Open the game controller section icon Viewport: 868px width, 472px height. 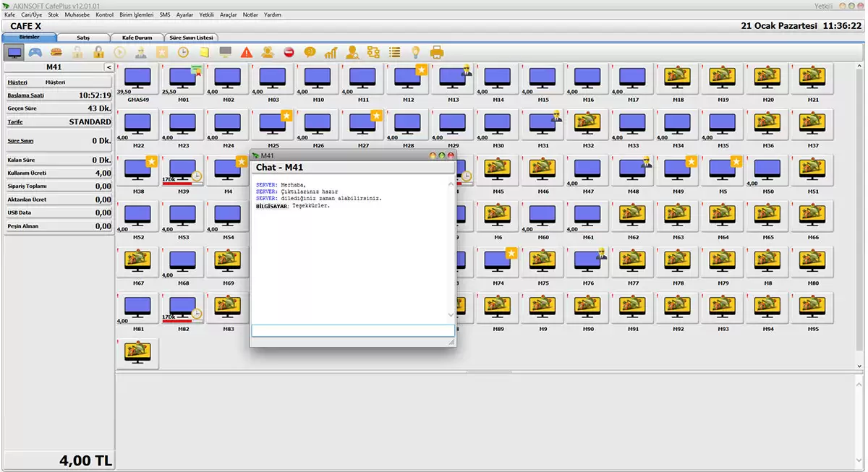pos(35,52)
